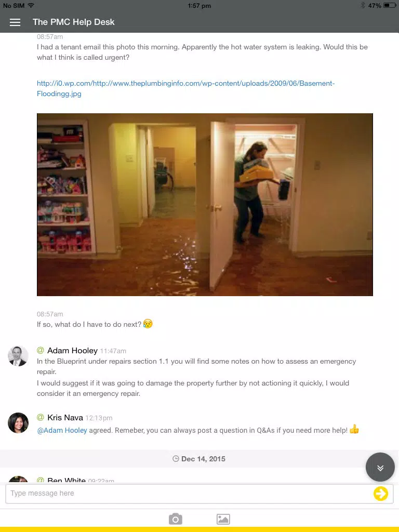View the flooded basement photo
The height and width of the screenshot is (532, 399).
tap(205, 205)
